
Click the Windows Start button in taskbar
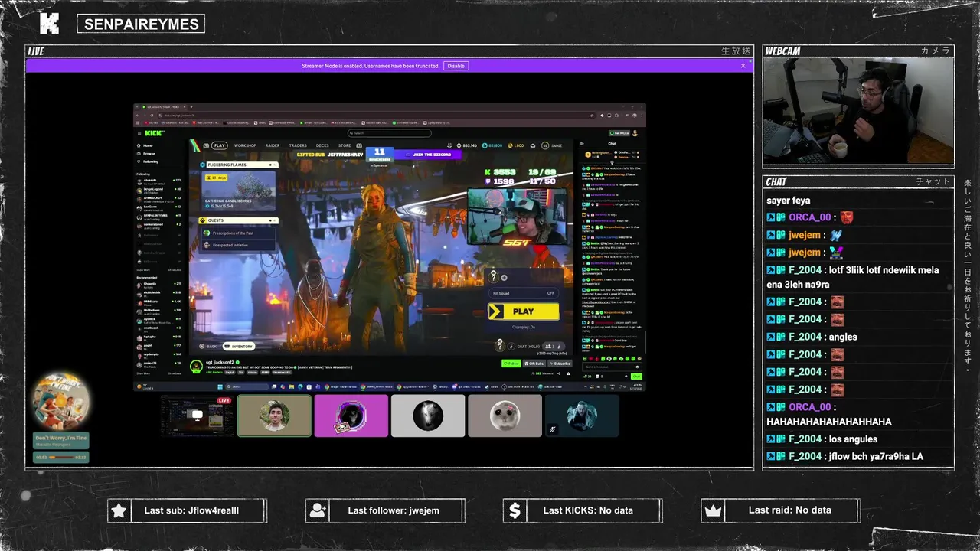click(220, 386)
